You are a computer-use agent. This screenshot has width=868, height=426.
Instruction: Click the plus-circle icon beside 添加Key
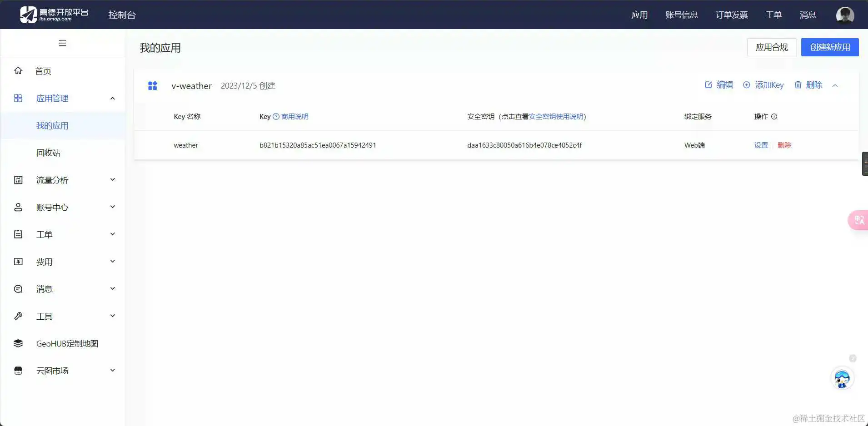coord(747,85)
